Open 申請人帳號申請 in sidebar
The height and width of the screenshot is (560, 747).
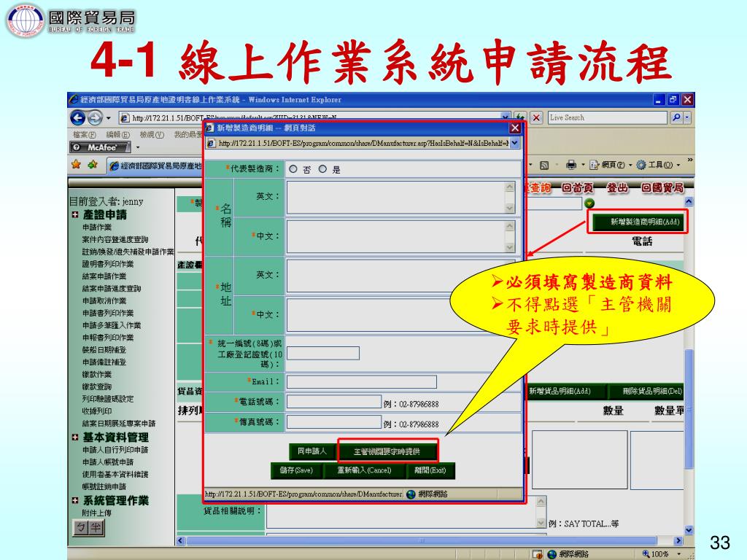108,462
